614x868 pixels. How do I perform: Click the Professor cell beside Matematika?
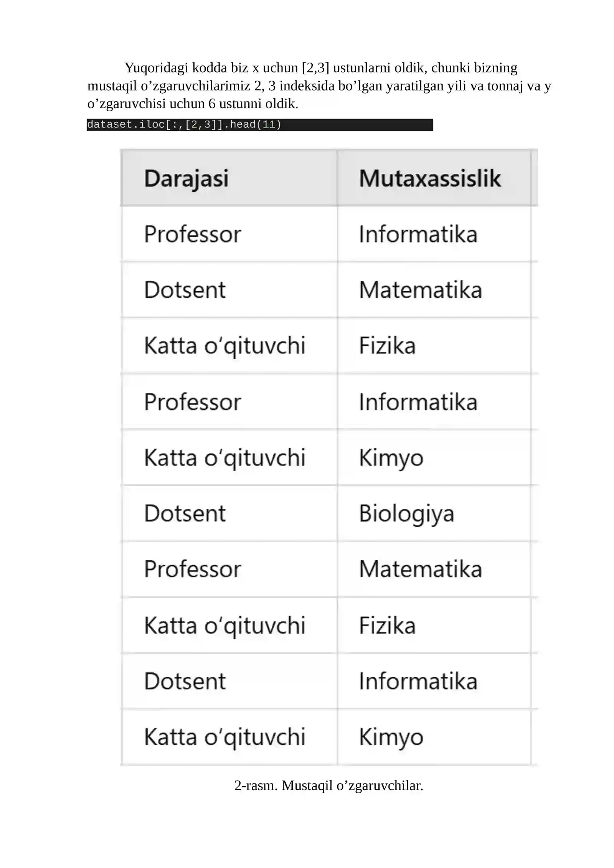point(229,569)
